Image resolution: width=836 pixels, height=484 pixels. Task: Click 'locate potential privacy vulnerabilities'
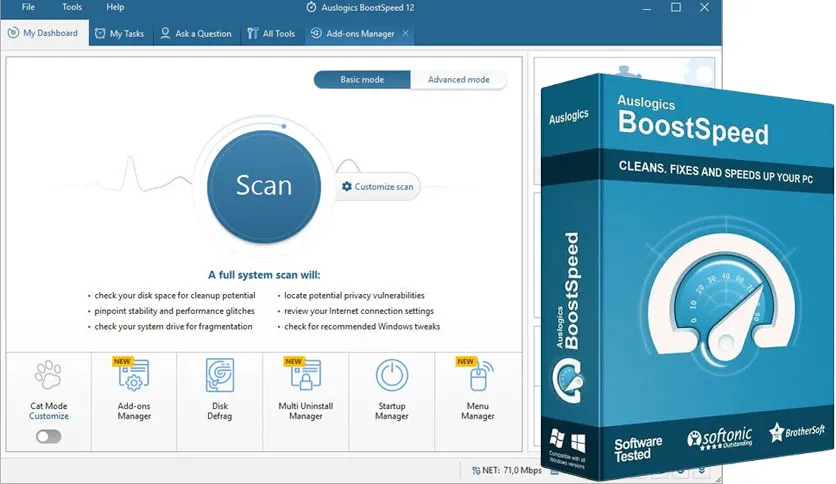[x=354, y=295]
